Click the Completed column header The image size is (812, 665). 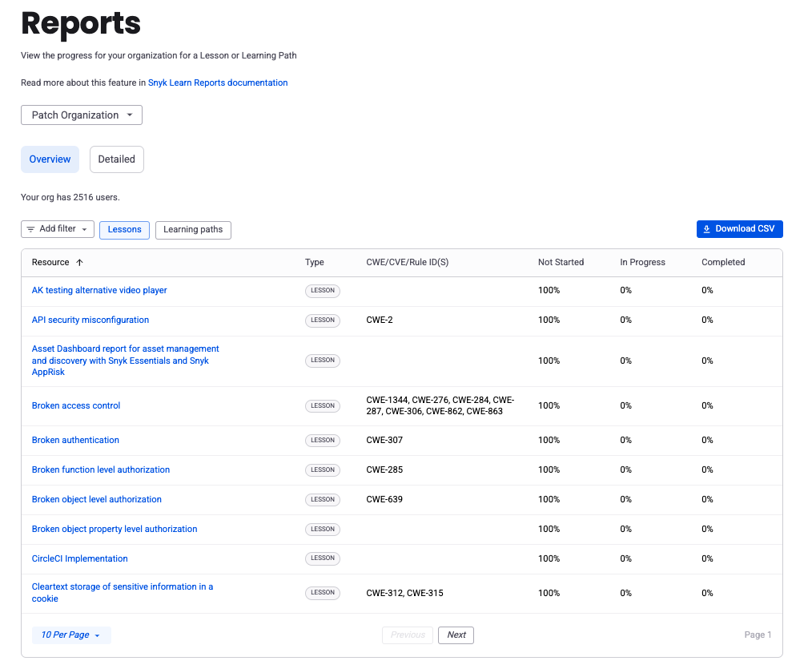[723, 263]
